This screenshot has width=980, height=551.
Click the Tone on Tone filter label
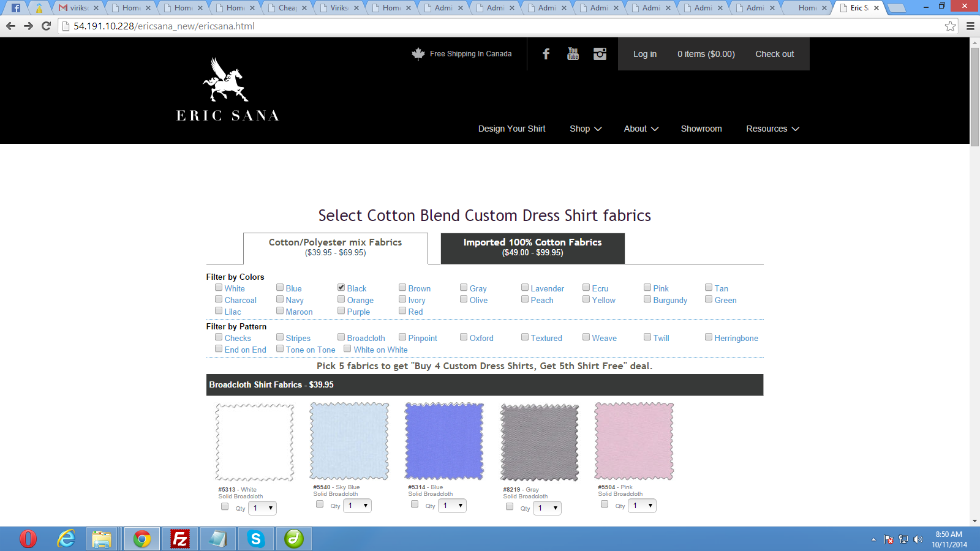[311, 350]
